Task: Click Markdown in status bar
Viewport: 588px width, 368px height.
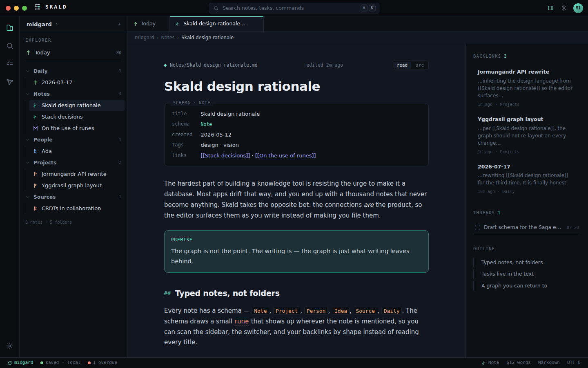Action: coord(549,363)
